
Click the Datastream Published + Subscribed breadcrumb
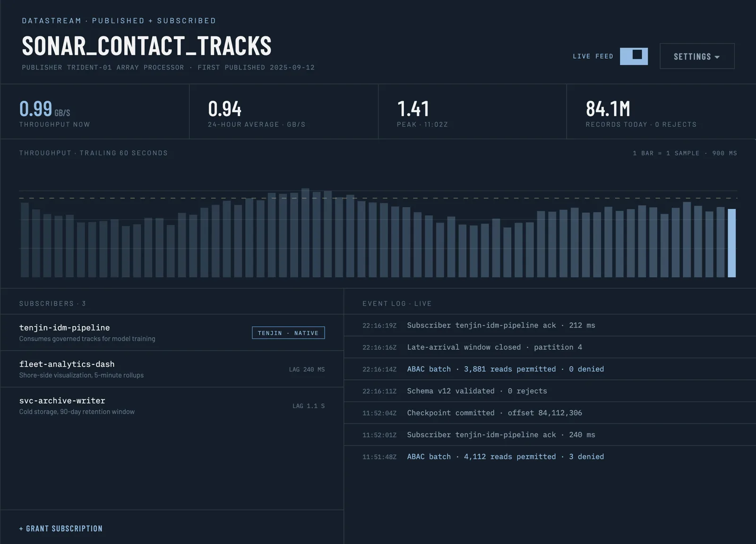119,21
